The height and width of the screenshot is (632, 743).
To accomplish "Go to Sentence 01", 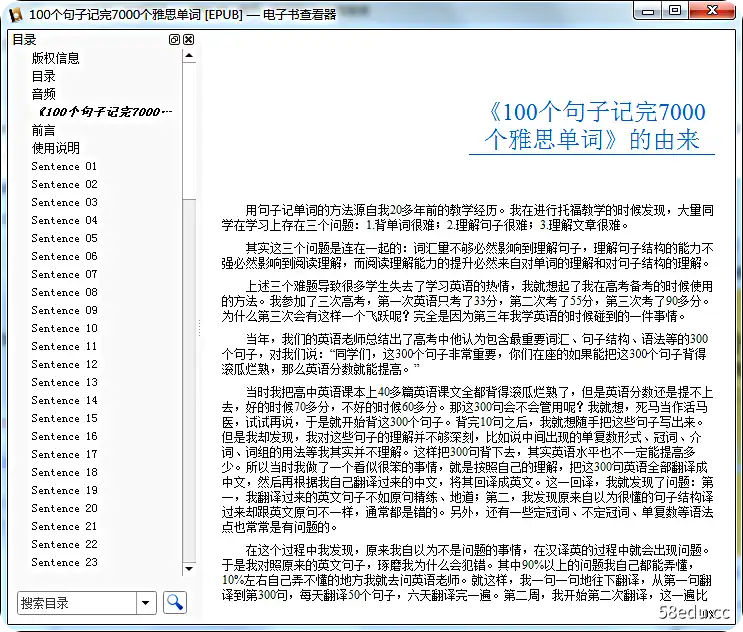I will click(x=64, y=166).
